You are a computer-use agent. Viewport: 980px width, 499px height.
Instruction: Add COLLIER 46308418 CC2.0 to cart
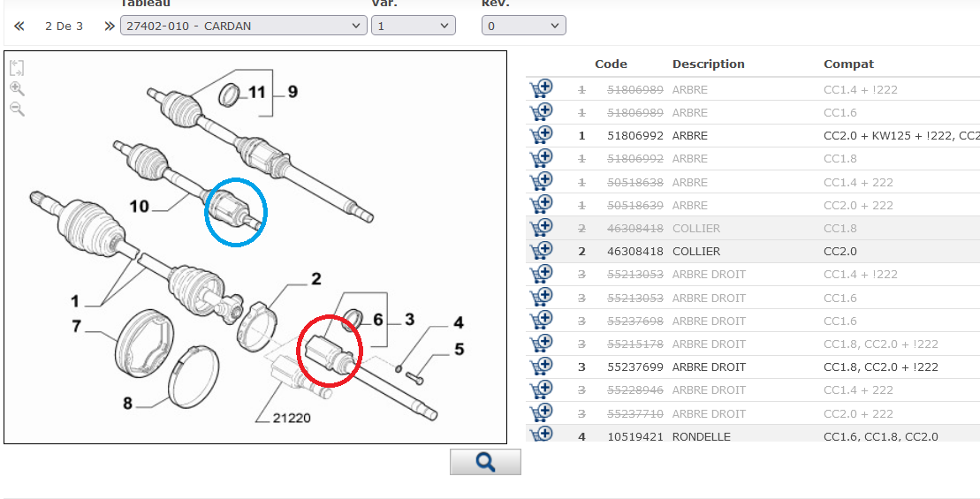point(541,251)
